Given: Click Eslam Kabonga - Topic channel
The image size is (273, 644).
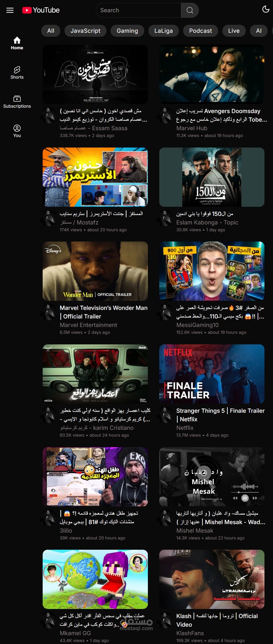Looking at the screenshot, I should [207, 222].
